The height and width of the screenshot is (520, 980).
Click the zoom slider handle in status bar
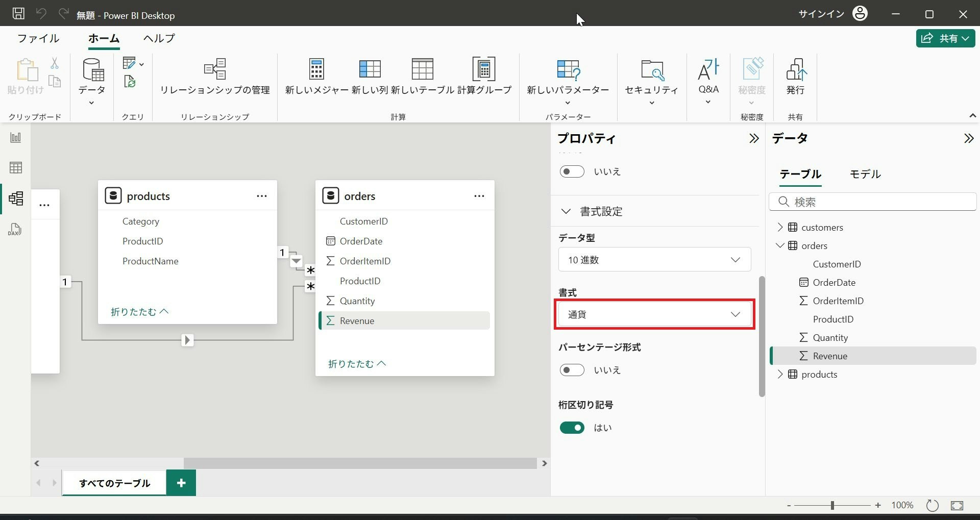(x=832, y=505)
